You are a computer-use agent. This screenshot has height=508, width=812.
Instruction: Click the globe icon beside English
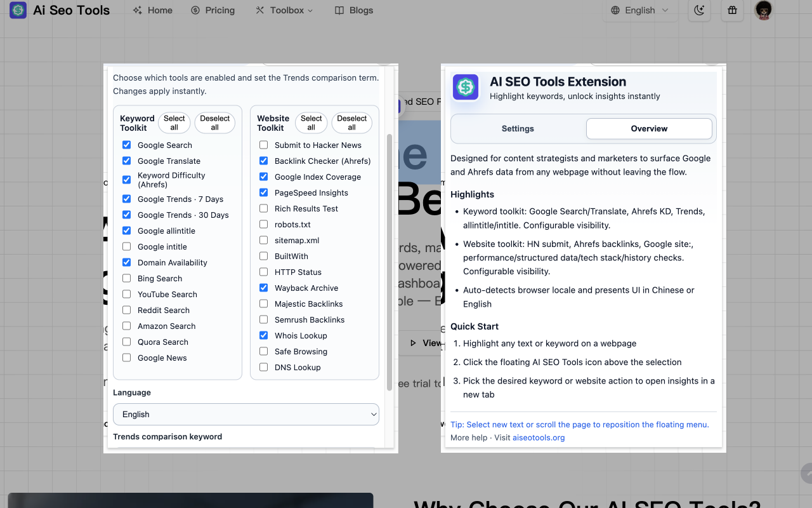[x=615, y=10]
